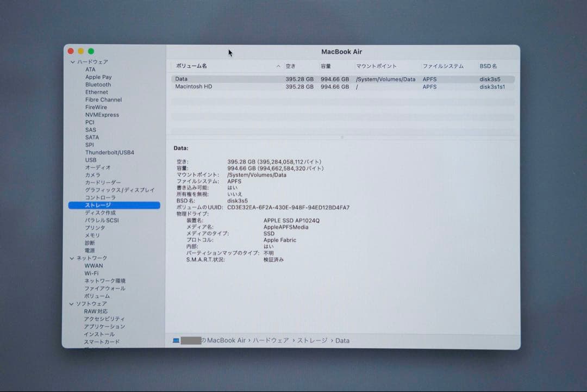Minimize window with yellow button
This screenshot has height=392, width=587.
click(x=81, y=51)
